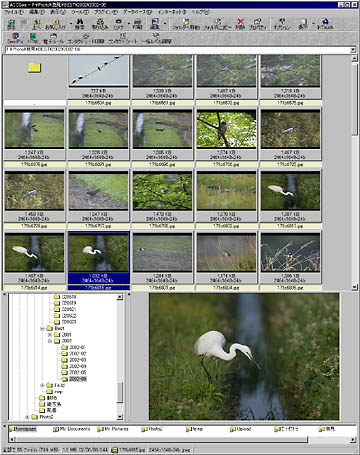
Task: Click the Back (戻る) toolbar icon
Action: 11,24
